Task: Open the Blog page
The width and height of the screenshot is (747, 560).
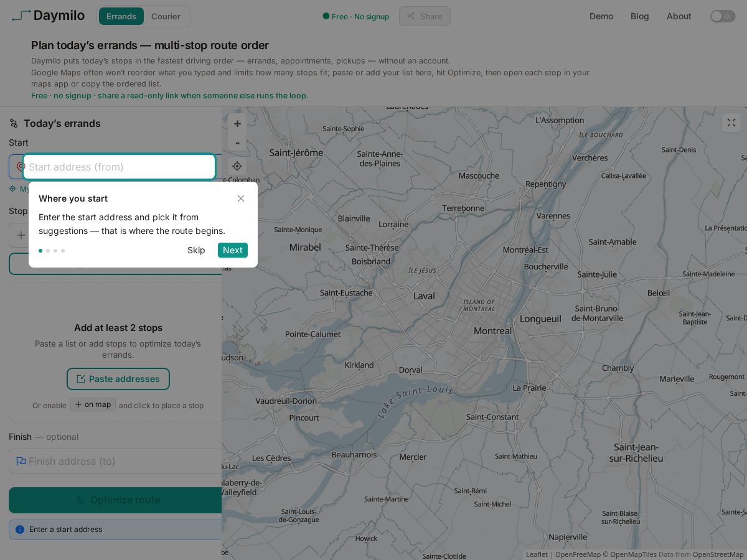Action: [640, 16]
